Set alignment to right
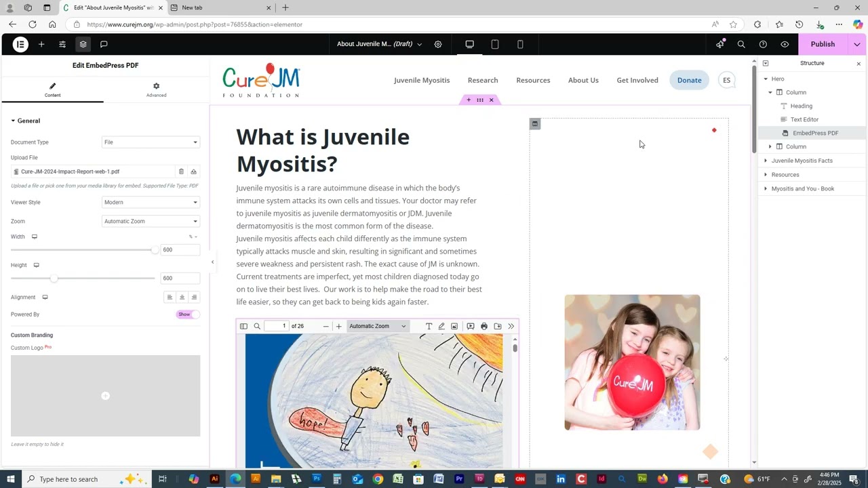The height and width of the screenshot is (488, 868). point(194,297)
